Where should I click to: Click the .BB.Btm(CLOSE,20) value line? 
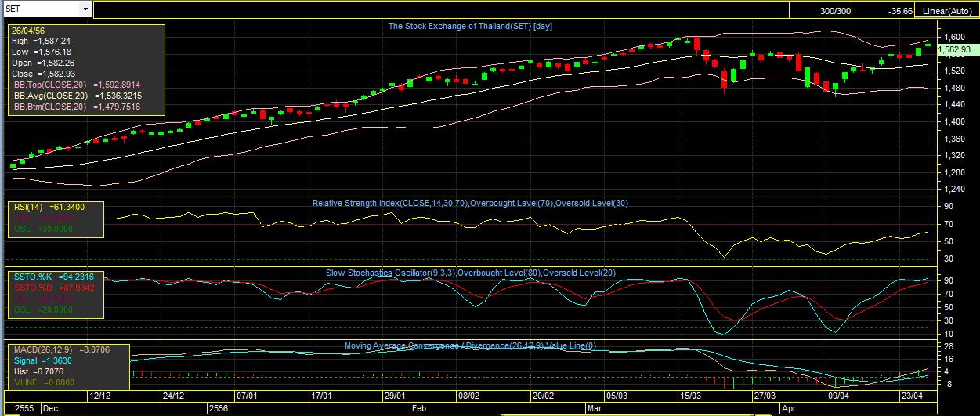pos(76,107)
